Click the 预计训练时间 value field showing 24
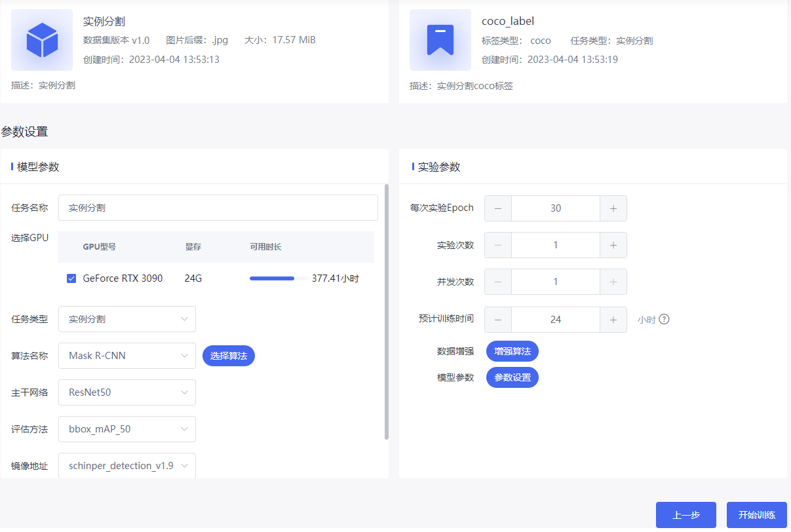The image size is (791, 532). [556, 320]
